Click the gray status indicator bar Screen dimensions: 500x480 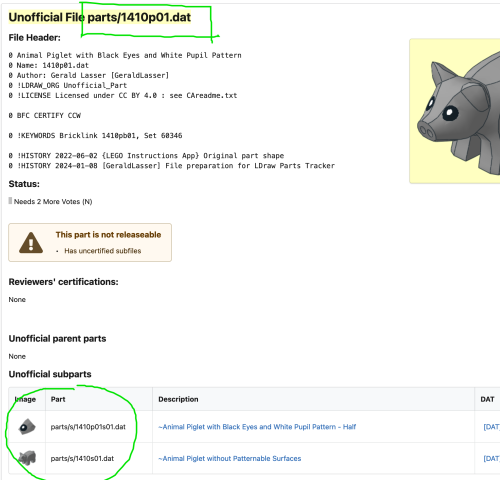coord(10,201)
